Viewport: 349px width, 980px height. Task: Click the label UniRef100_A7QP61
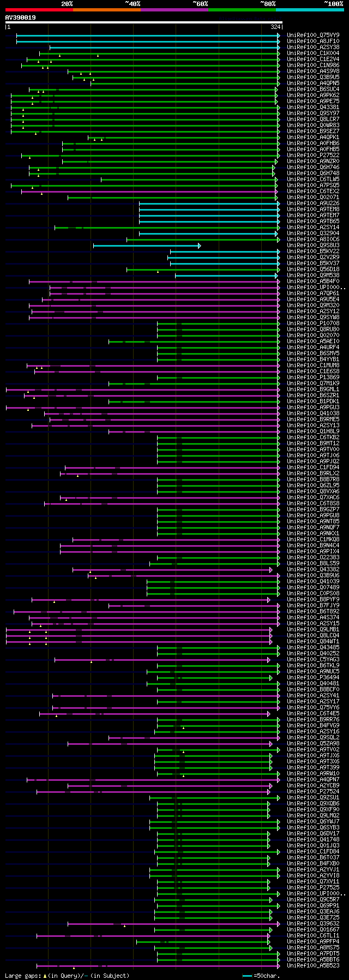coord(313,293)
